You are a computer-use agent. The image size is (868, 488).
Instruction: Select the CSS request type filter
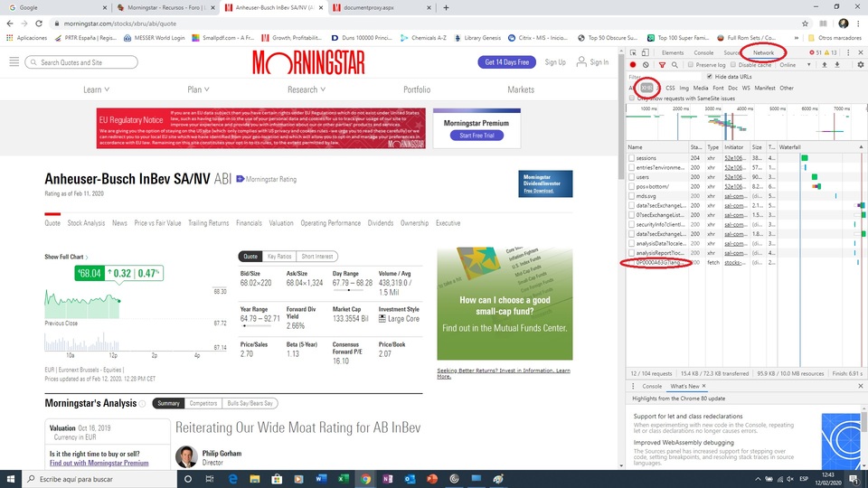point(670,88)
